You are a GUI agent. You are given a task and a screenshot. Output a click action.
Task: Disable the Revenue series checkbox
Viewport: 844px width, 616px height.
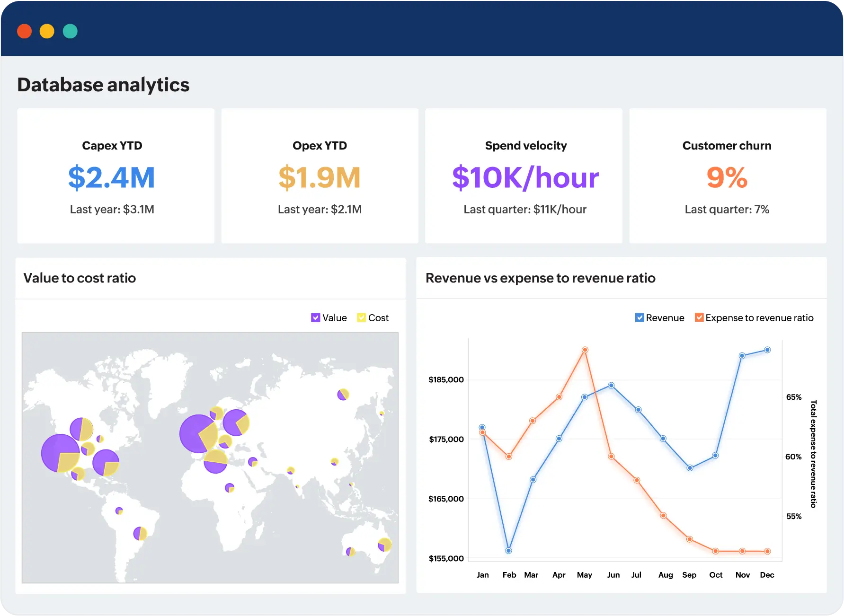pos(639,317)
